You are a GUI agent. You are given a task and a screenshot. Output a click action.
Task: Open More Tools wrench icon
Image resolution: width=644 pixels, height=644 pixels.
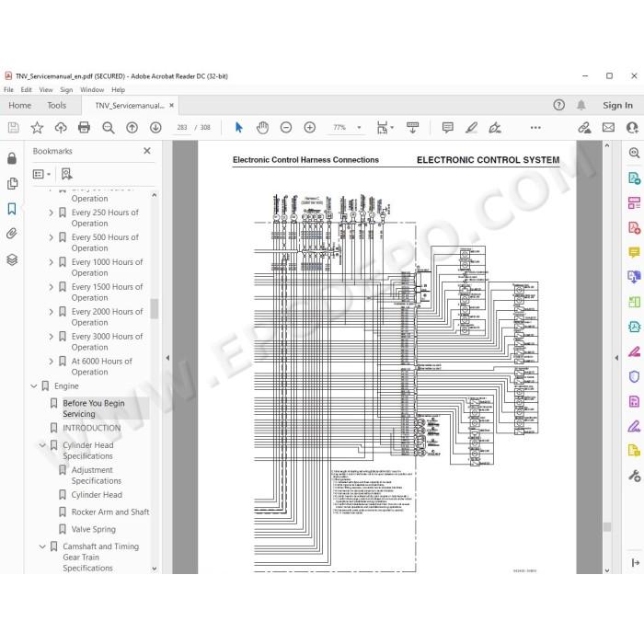(634, 476)
